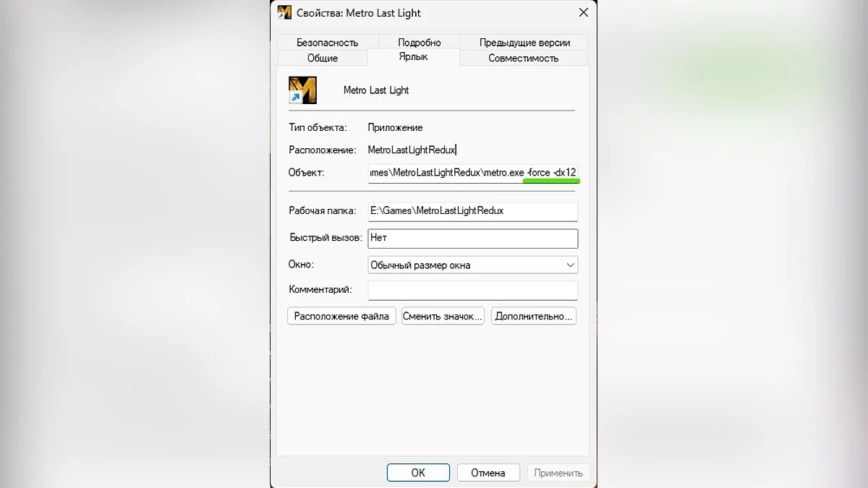Click the Metro Last Light shortcut icon
The height and width of the screenshot is (488, 868).
point(302,90)
